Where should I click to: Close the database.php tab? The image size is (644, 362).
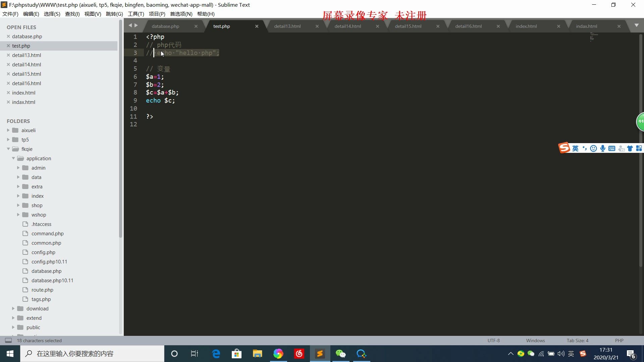(196, 26)
